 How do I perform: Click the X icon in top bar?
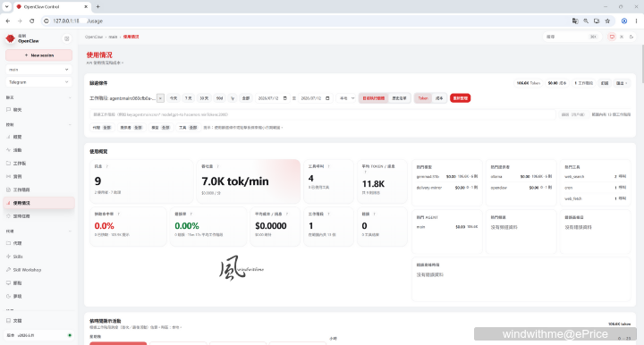(x=622, y=37)
